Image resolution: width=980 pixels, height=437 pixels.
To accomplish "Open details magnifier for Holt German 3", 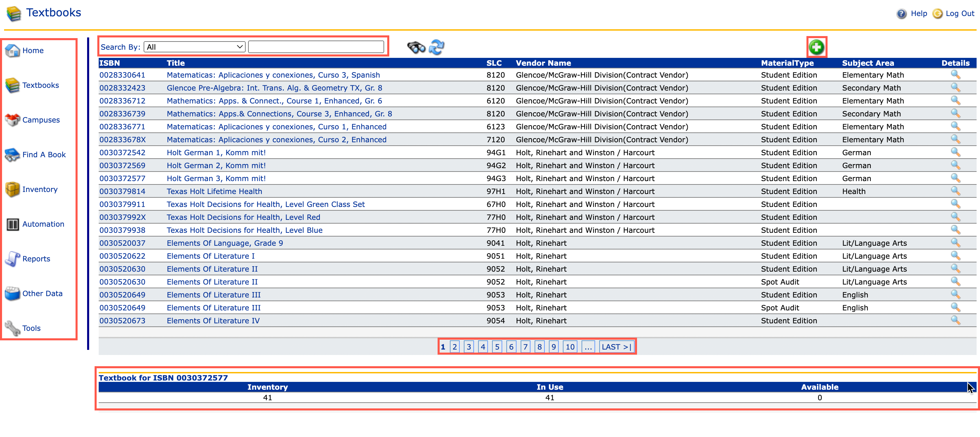I will [955, 178].
